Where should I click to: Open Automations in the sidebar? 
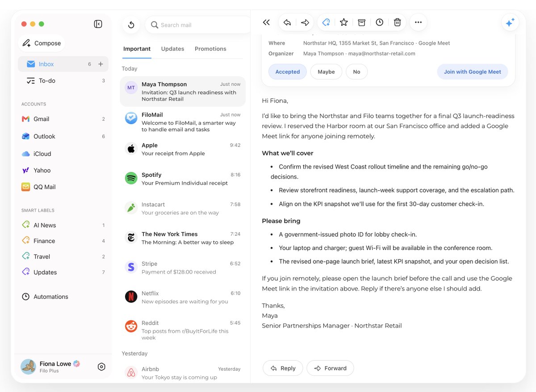click(x=45, y=297)
